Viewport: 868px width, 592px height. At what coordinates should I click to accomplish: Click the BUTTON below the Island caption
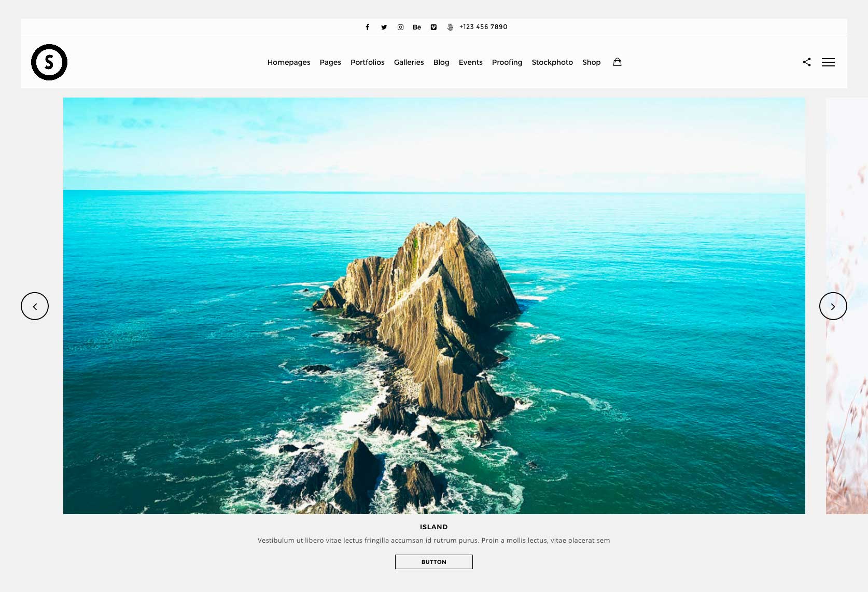point(433,562)
